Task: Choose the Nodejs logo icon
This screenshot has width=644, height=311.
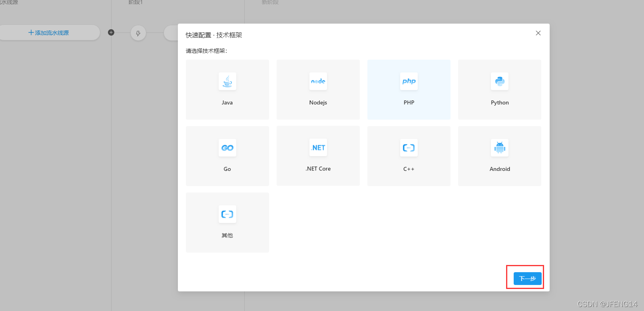Action: click(318, 81)
